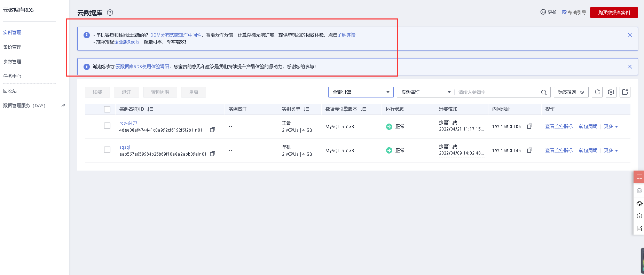
Task: Sort by 实例类型 column
Action: (306, 109)
